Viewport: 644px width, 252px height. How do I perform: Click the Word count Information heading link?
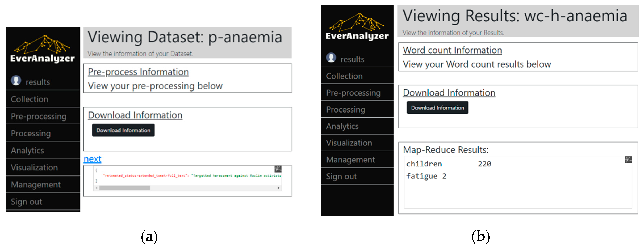[x=452, y=50]
